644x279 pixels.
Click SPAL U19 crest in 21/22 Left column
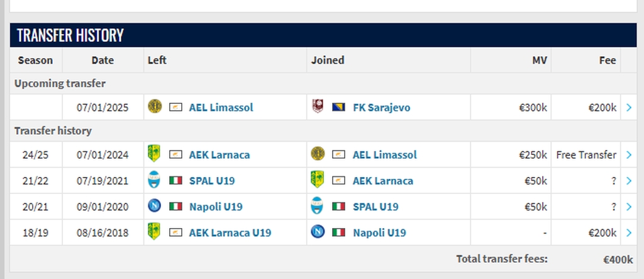[x=154, y=180]
